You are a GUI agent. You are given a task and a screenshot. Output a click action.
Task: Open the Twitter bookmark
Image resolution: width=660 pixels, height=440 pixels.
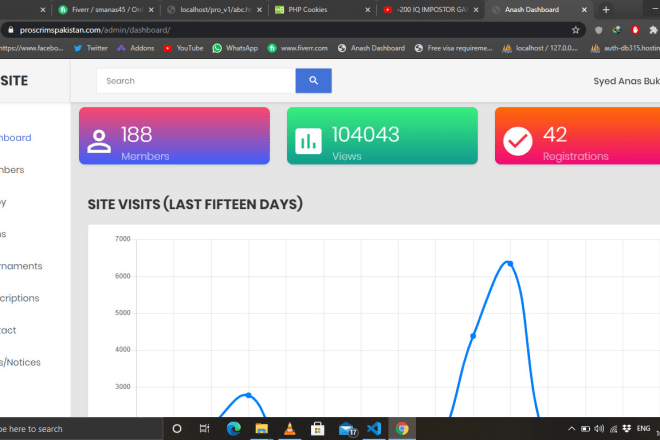(90, 48)
